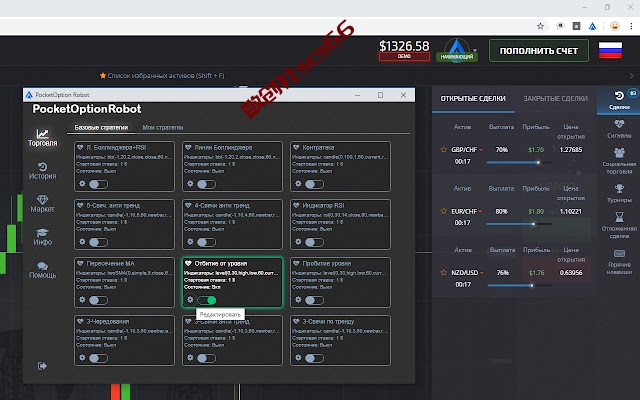Enable the Контратака strategy toggle
Viewport: 640px width, 400px height.
click(x=314, y=184)
